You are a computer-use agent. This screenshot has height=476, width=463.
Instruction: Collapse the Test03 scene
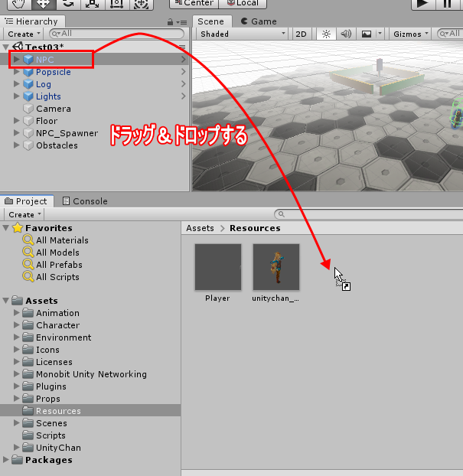pyautogui.click(x=6, y=47)
